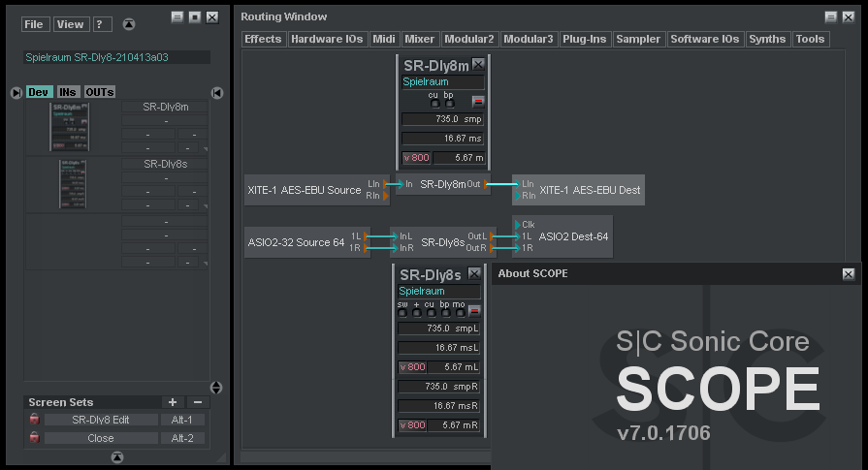Expand the small triangle at the empty third list row

coord(206,264)
